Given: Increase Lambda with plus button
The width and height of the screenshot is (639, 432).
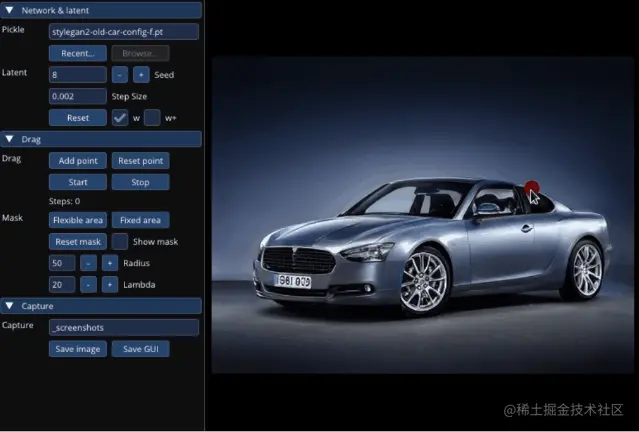Looking at the screenshot, I should (x=110, y=285).
